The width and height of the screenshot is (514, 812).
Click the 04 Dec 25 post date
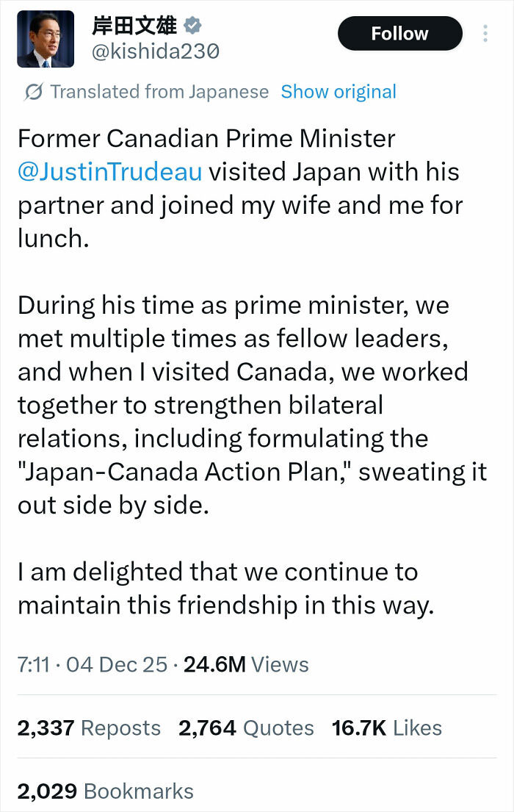[x=117, y=664]
